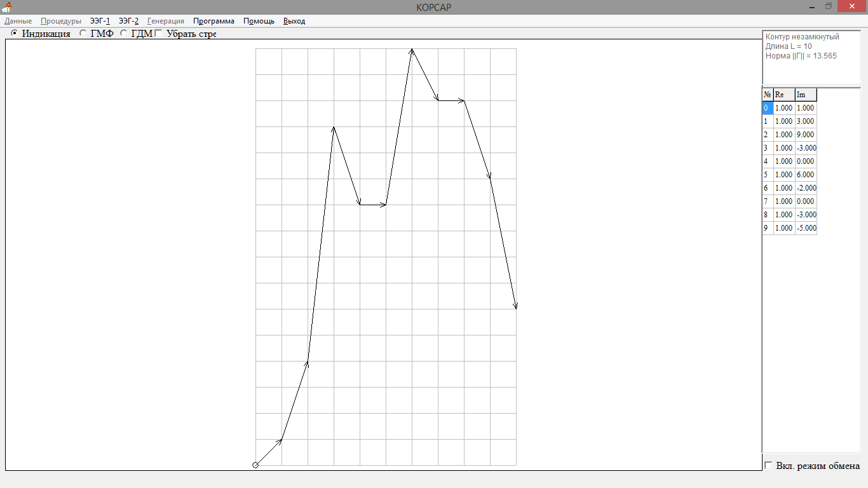
Task: Click Im cell with value -2.000
Action: (x=806, y=188)
